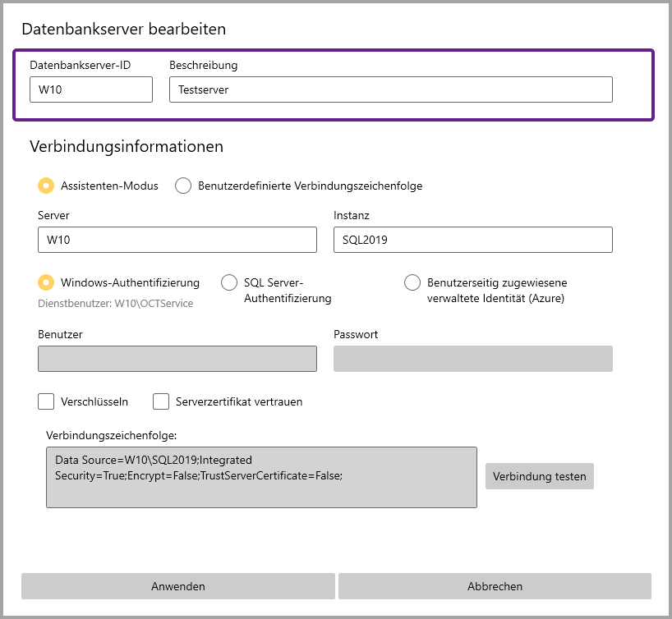Click the greyed-out Benutzer field
The height and width of the screenshot is (619, 672).
tap(177, 359)
